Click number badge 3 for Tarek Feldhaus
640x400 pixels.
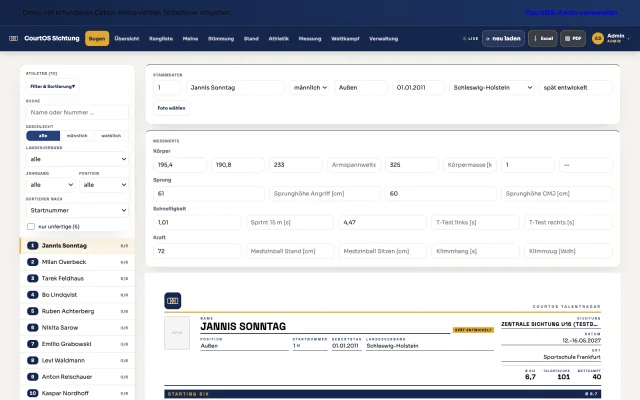[x=33, y=278]
